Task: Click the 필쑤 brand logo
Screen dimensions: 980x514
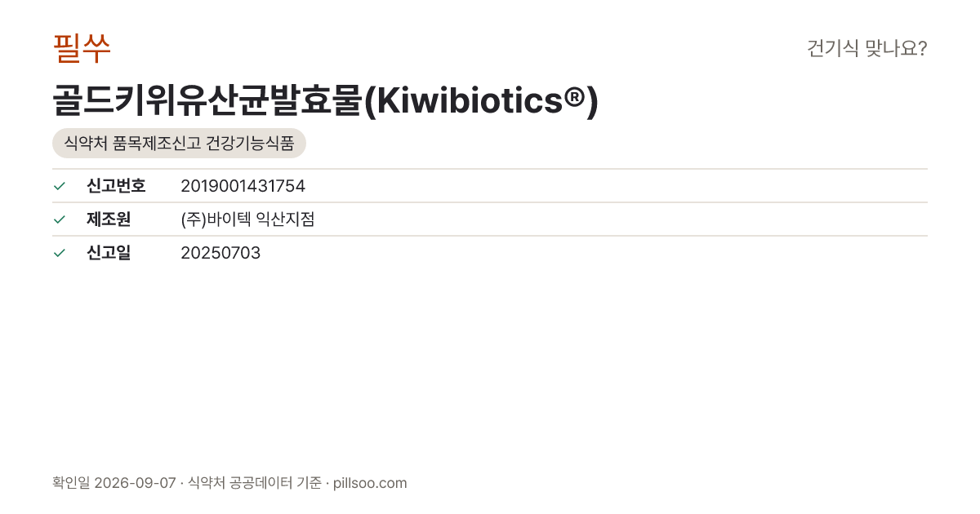Action: pyautogui.click(x=82, y=49)
